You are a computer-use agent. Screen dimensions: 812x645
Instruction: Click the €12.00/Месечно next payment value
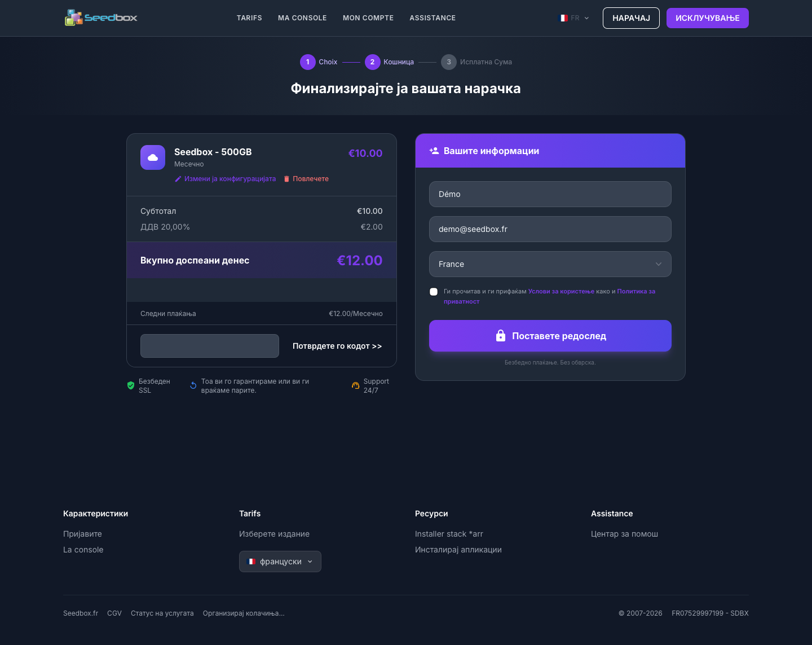click(x=356, y=314)
